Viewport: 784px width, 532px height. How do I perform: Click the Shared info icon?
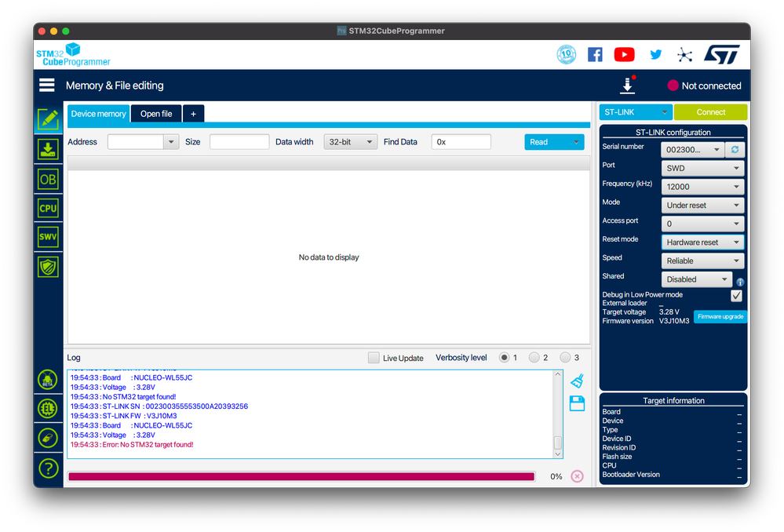click(x=740, y=282)
